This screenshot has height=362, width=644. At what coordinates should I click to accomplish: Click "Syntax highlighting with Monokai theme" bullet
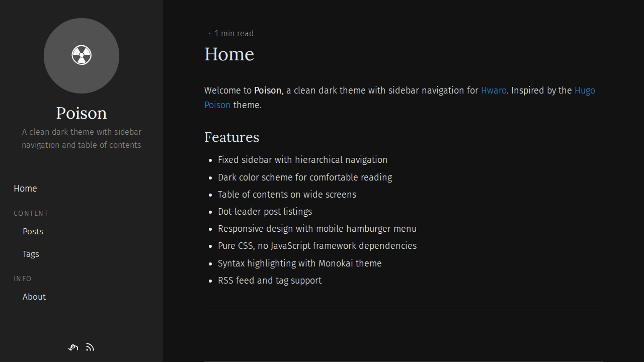tap(299, 263)
